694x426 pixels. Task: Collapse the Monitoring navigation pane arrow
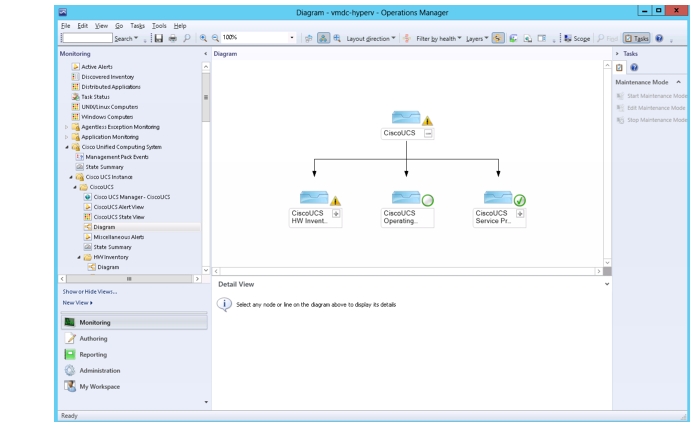click(205, 54)
